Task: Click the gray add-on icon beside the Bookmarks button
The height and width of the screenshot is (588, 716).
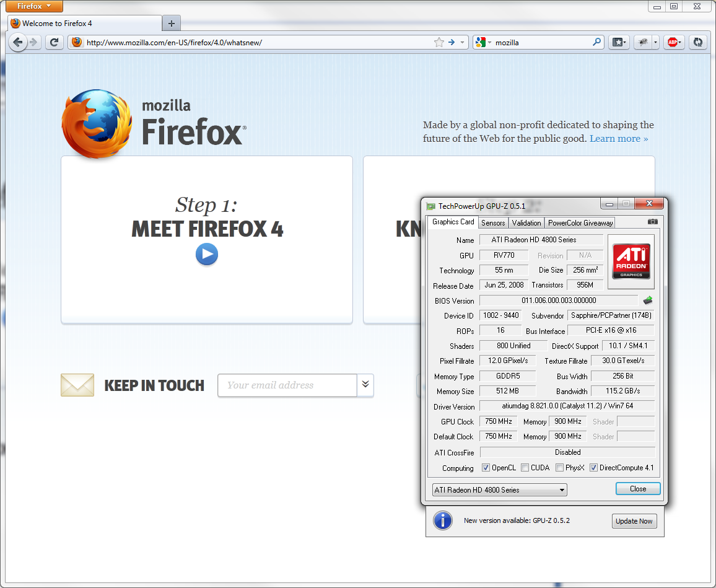Action: (x=643, y=43)
